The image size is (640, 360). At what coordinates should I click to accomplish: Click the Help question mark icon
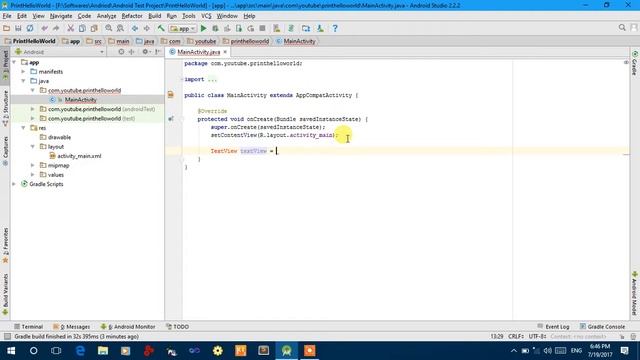pos(335,28)
